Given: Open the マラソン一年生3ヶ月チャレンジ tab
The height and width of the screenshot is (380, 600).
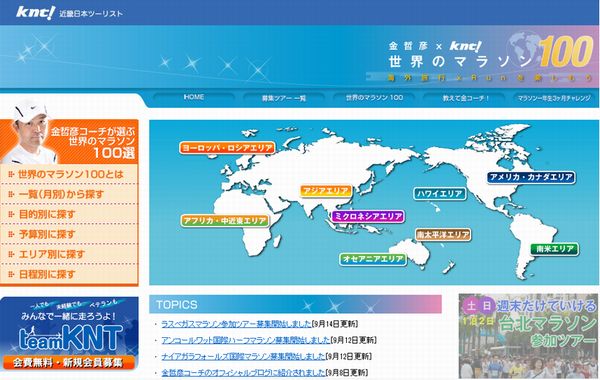Looking at the screenshot, I should coord(554,98).
